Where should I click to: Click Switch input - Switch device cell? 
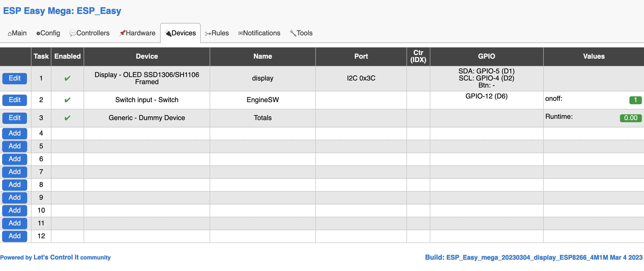pyautogui.click(x=147, y=100)
